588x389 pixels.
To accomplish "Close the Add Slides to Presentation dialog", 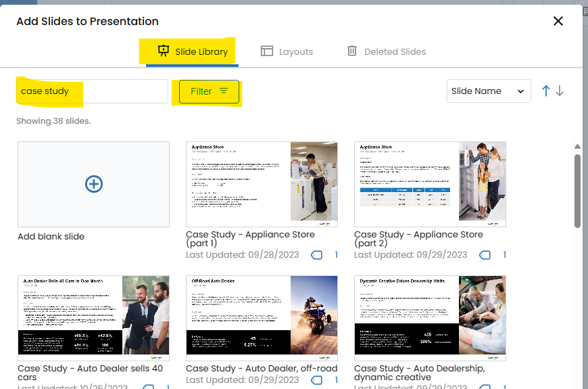I will [558, 21].
